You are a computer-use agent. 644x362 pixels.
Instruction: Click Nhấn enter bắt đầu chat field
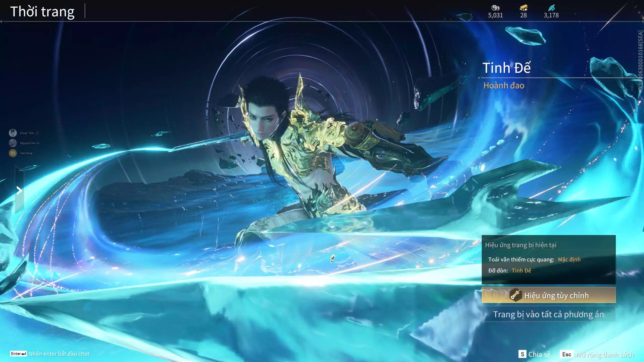(x=59, y=354)
